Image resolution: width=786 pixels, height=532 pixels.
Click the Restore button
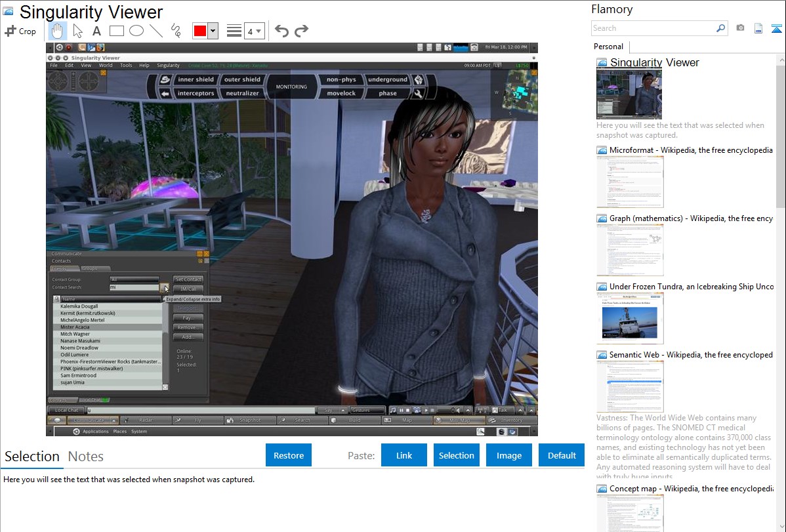click(289, 455)
